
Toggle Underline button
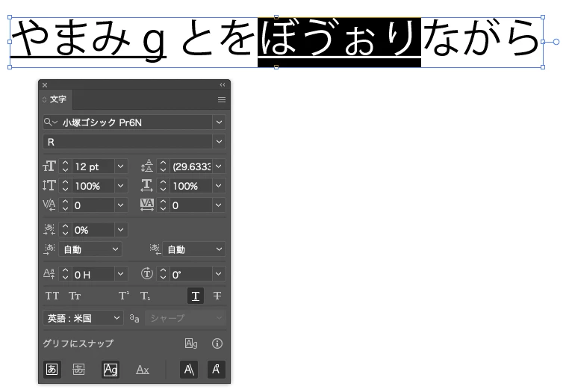tap(196, 296)
